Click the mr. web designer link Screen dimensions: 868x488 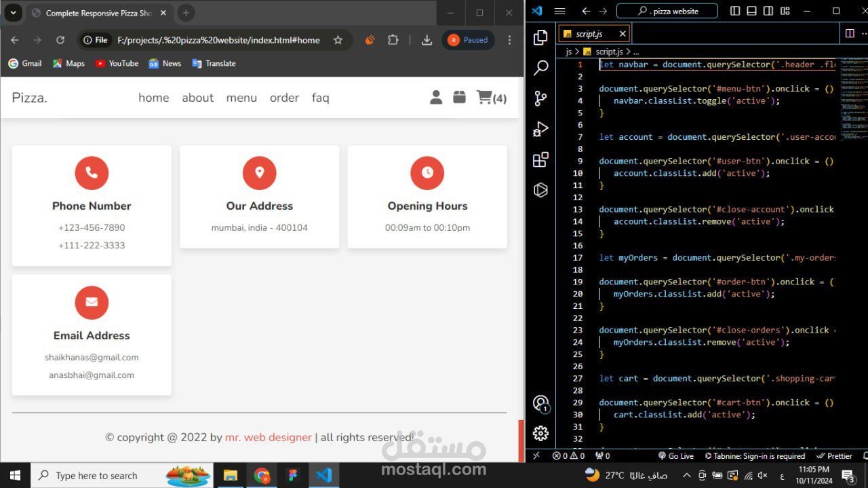point(269,437)
